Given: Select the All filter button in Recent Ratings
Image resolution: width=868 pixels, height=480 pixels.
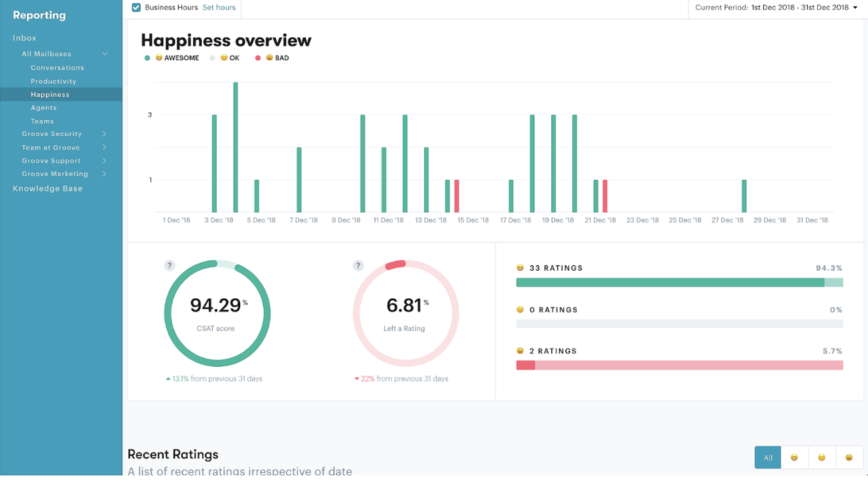Looking at the screenshot, I should click(768, 458).
